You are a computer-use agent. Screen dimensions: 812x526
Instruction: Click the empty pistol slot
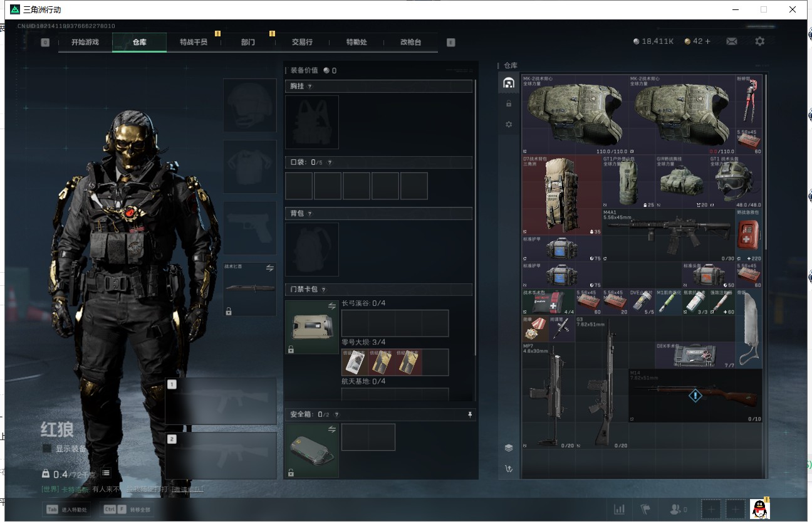pyautogui.click(x=250, y=228)
